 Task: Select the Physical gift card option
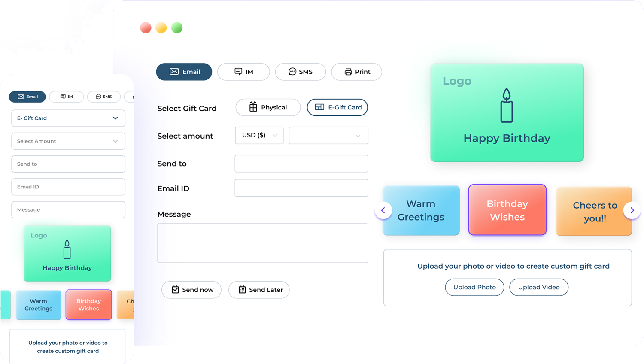(268, 107)
